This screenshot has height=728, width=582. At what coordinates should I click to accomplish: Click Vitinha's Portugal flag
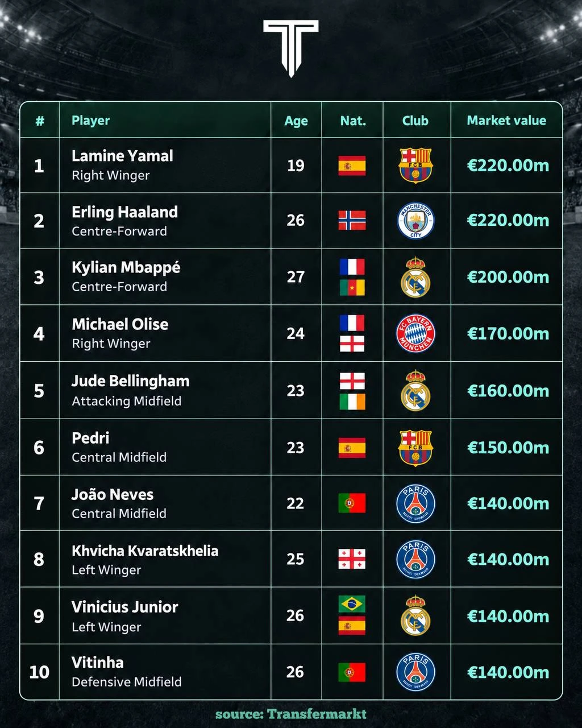352,672
